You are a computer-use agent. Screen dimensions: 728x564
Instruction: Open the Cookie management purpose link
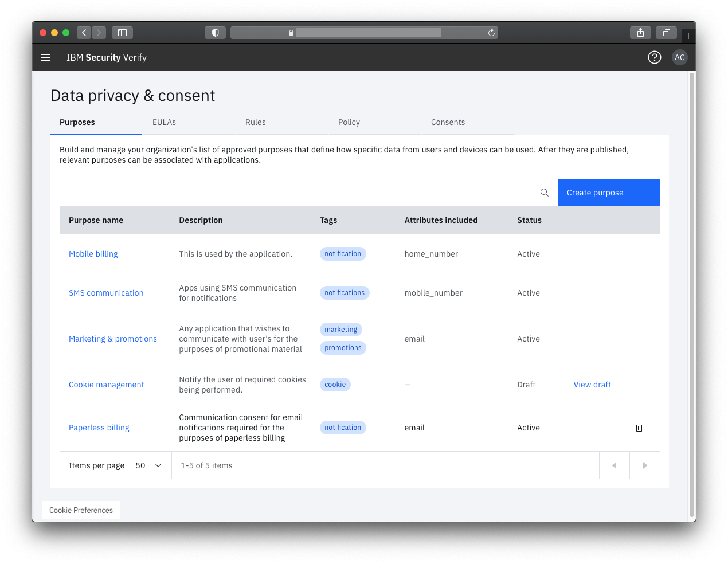[107, 385]
